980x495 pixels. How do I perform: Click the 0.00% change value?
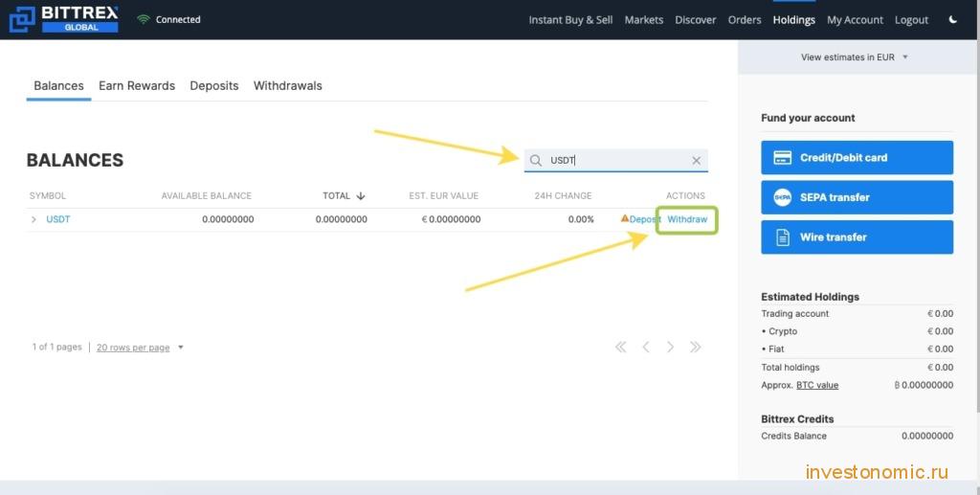[x=581, y=219]
